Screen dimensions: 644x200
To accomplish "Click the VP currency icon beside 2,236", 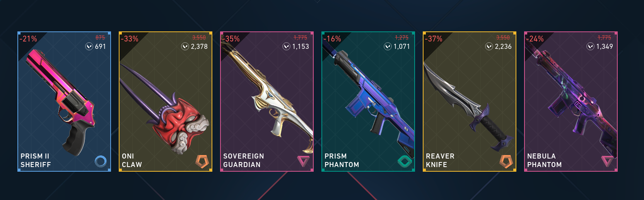I will pos(489,47).
